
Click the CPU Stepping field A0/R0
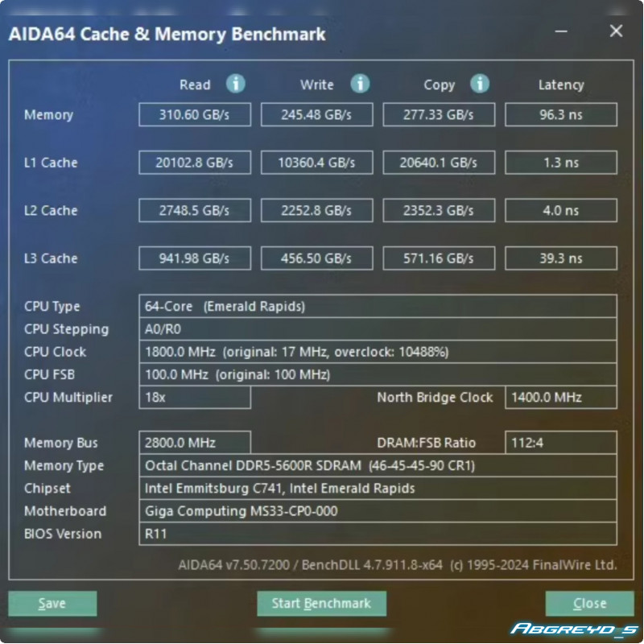click(x=378, y=329)
